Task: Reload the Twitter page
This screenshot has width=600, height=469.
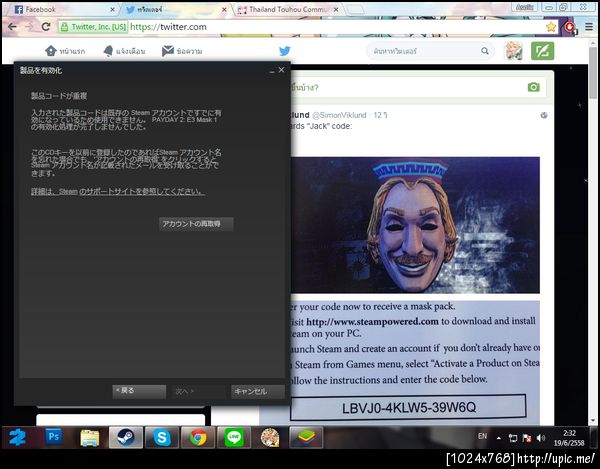Action: [x=46, y=27]
